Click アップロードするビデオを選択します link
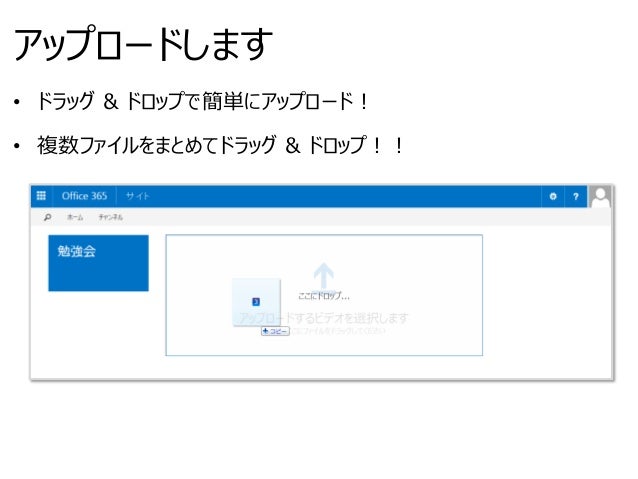The width and height of the screenshot is (638, 479). pos(324,318)
